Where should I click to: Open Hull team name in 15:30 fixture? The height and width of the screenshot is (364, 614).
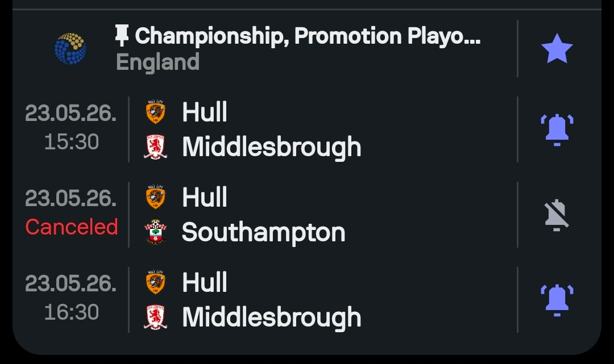(x=205, y=112)
